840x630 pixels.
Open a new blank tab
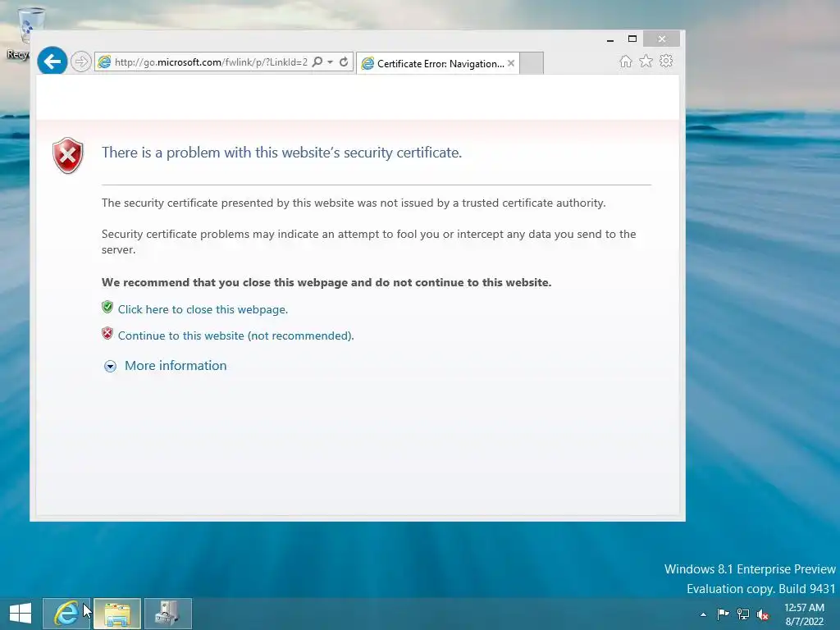532,63
